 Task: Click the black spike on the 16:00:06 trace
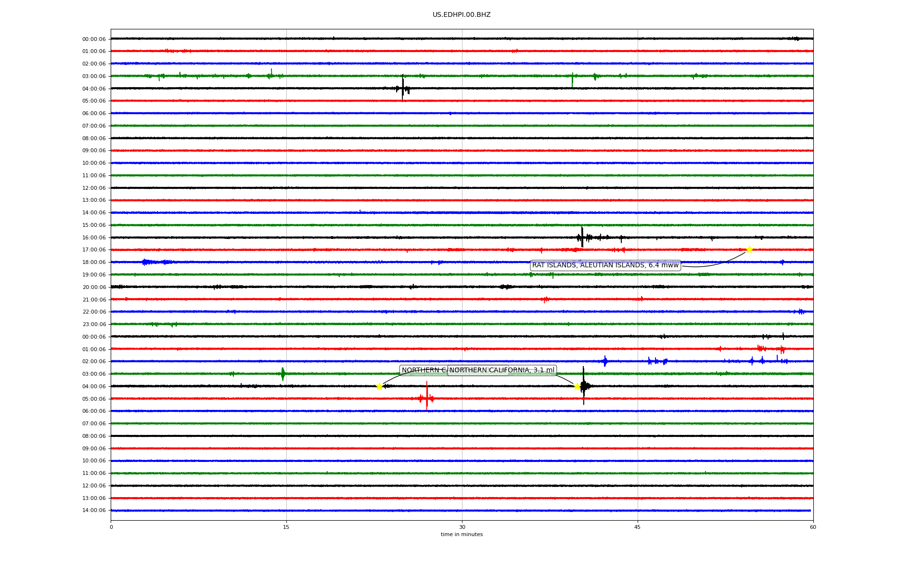[x=582, y=237]
